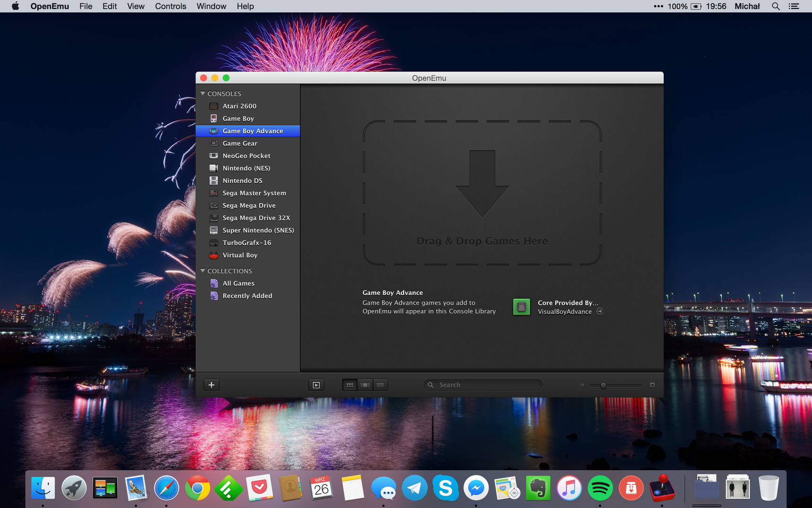
Task: Select Nintendo (NES) console
Action: tap(248, 168)
